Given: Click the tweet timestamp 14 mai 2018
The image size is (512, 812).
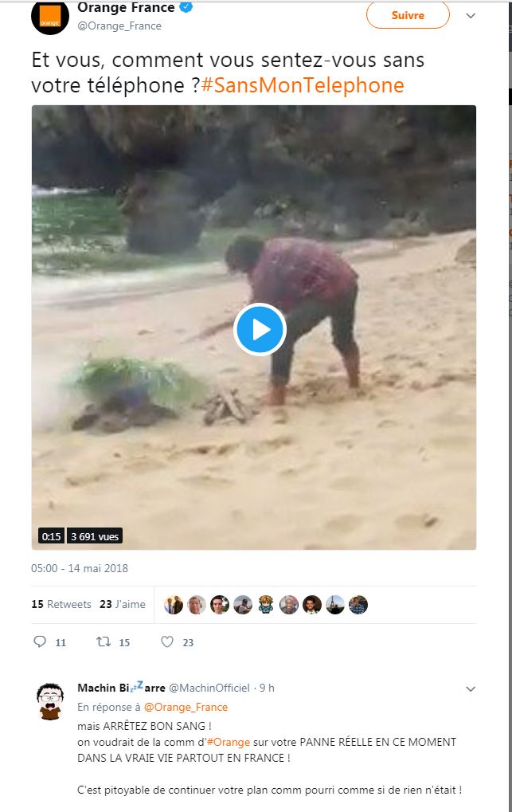Looking at the screenshot, I should (x=80, y=568).
